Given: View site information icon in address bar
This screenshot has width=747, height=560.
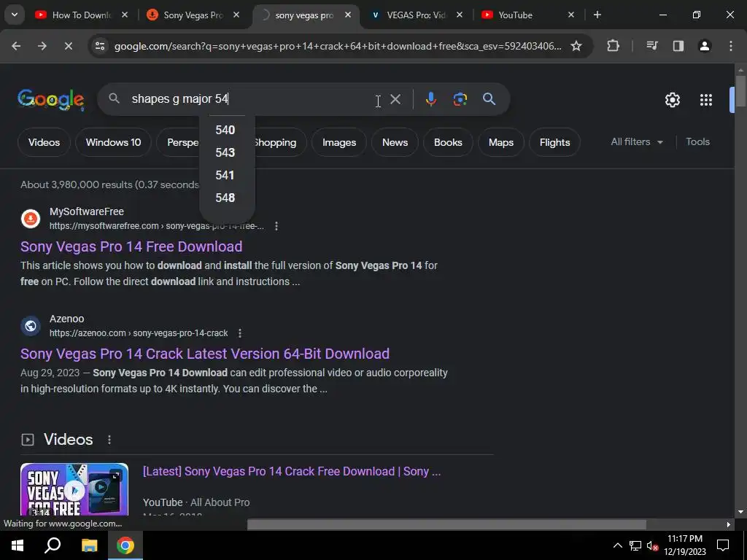Looking at the screenshot, I should [100, 46].
